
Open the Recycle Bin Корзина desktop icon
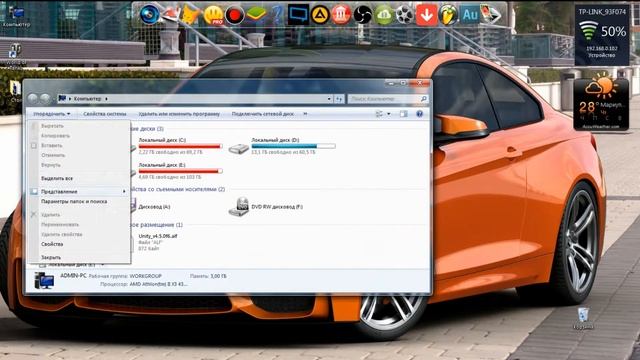point(583,318)
